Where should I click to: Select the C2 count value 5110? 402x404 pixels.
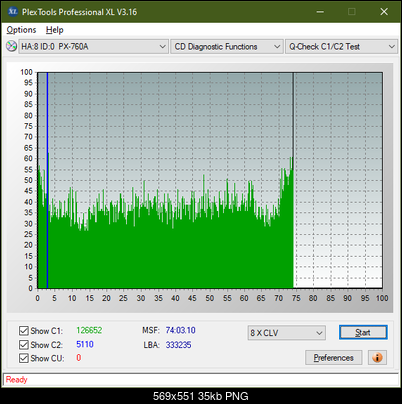[85, 344]
